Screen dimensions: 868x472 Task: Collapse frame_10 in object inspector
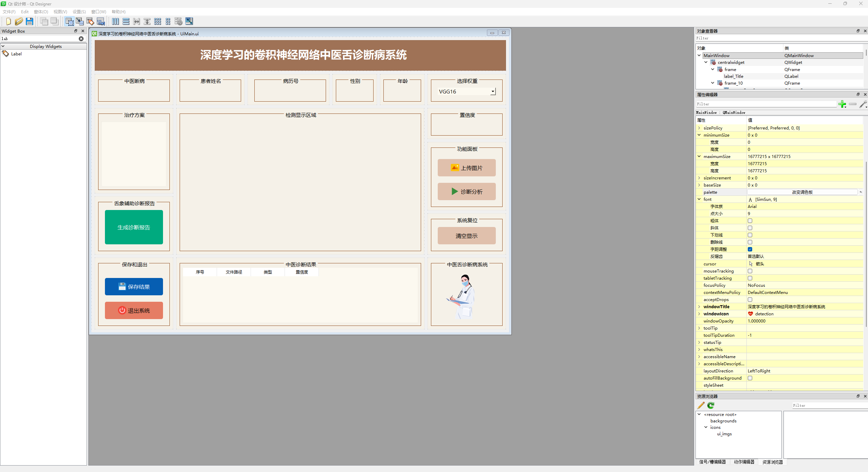(x=712, y=83)
